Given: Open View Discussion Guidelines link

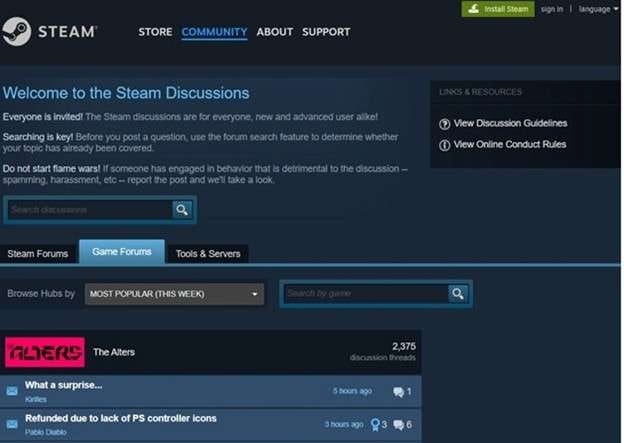Looking at the screenshot, I should (x=510, y=123).
